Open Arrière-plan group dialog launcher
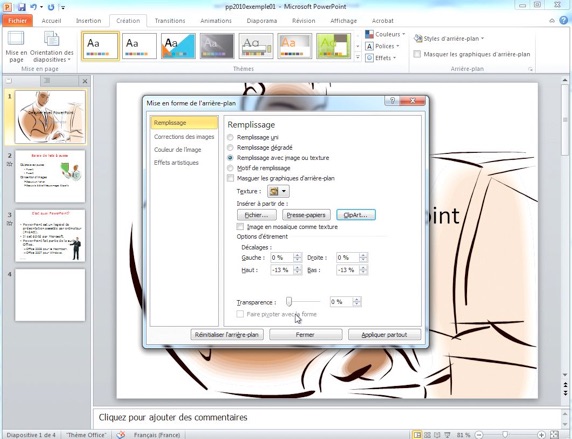This screenshot has width=572, height=439. coord(530,69)
